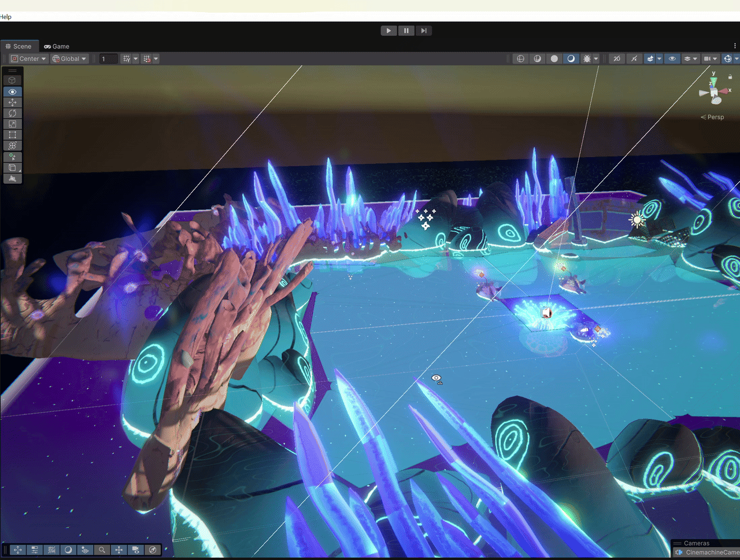The height and width of the screenshot is (560, 740).
Task: Click the camera-with-eye icon in bottom overlay bar
Action: click(x=135, y=550)
